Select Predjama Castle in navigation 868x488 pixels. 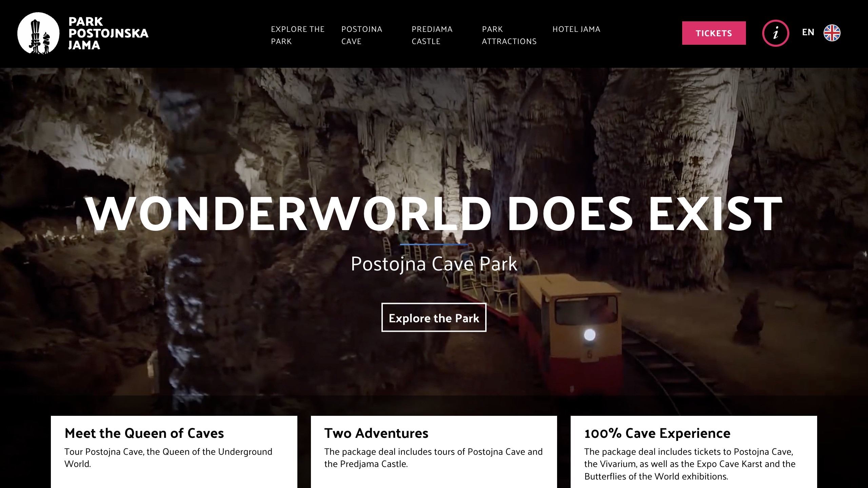click(432, 35)
